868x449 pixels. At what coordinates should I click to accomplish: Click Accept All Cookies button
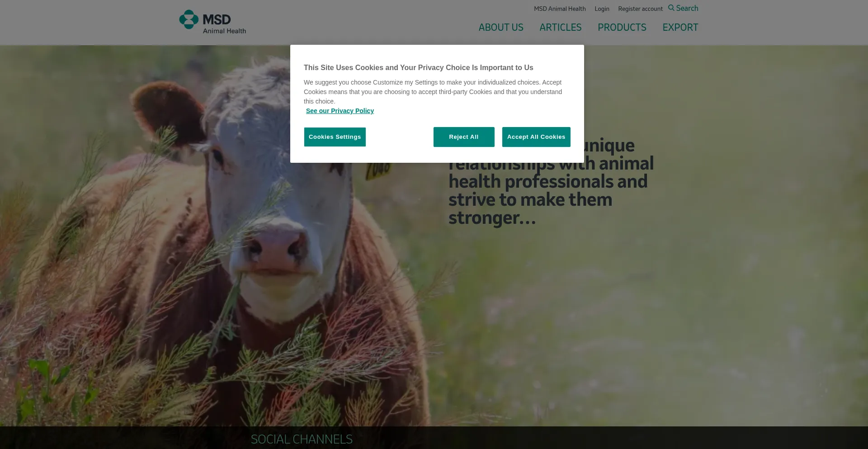pyautogui.click(x=536, y=137)
